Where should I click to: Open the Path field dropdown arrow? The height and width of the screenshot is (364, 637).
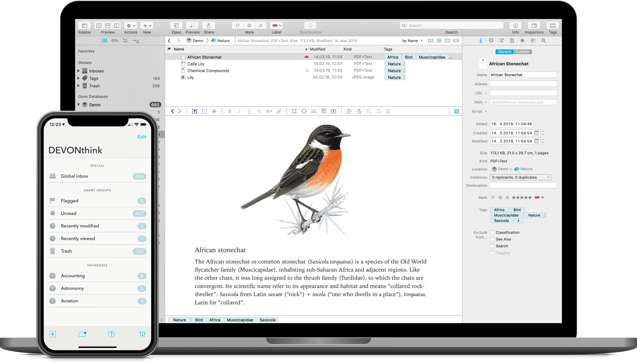pos(486,102)
